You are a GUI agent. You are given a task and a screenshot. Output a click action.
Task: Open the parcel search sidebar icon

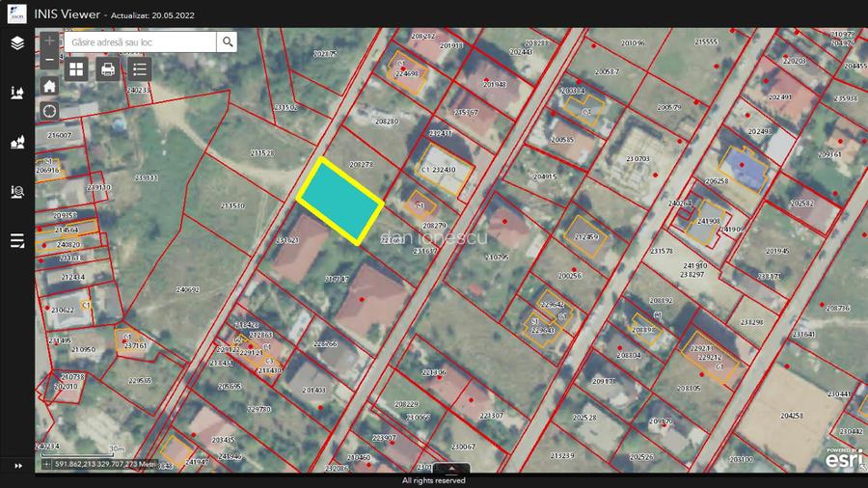(x=17, y=191)
